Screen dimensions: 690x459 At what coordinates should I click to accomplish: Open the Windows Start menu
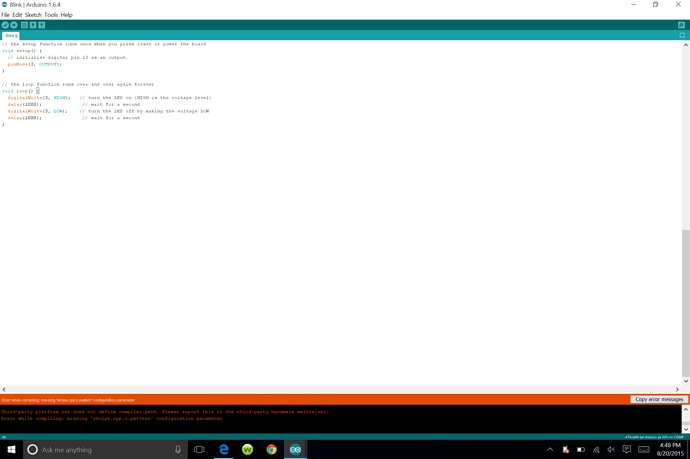click(11, 449)
